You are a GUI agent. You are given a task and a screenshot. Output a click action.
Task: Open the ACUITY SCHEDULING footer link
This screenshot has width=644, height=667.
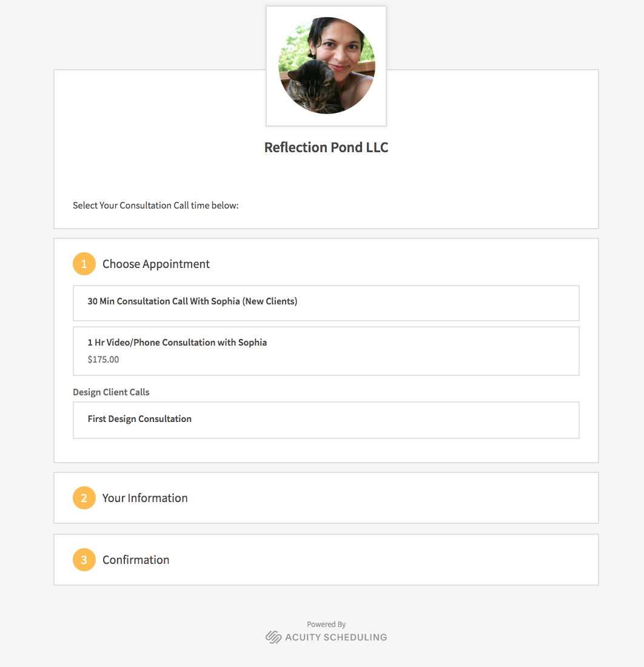(336, 637)
